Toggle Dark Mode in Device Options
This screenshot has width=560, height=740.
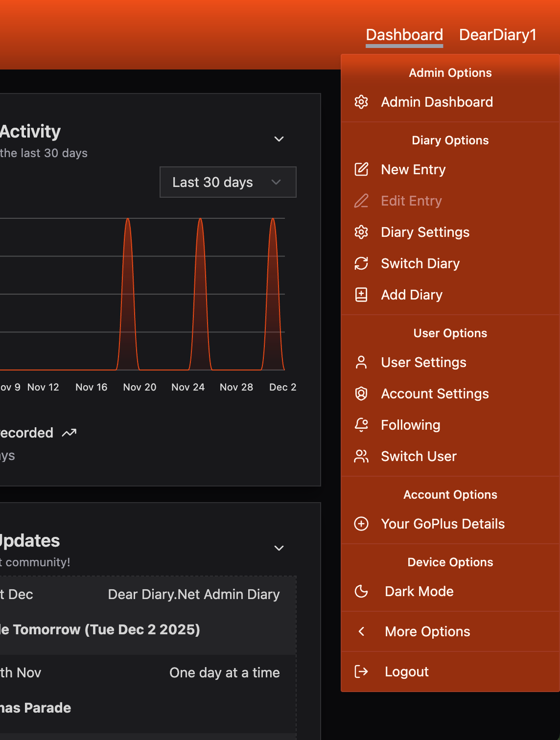pos(450,591)
